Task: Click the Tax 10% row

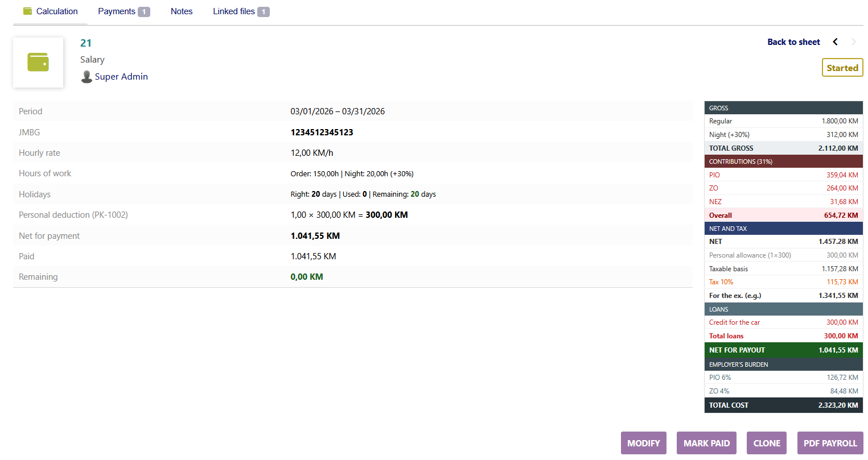Action: [784, 282]
